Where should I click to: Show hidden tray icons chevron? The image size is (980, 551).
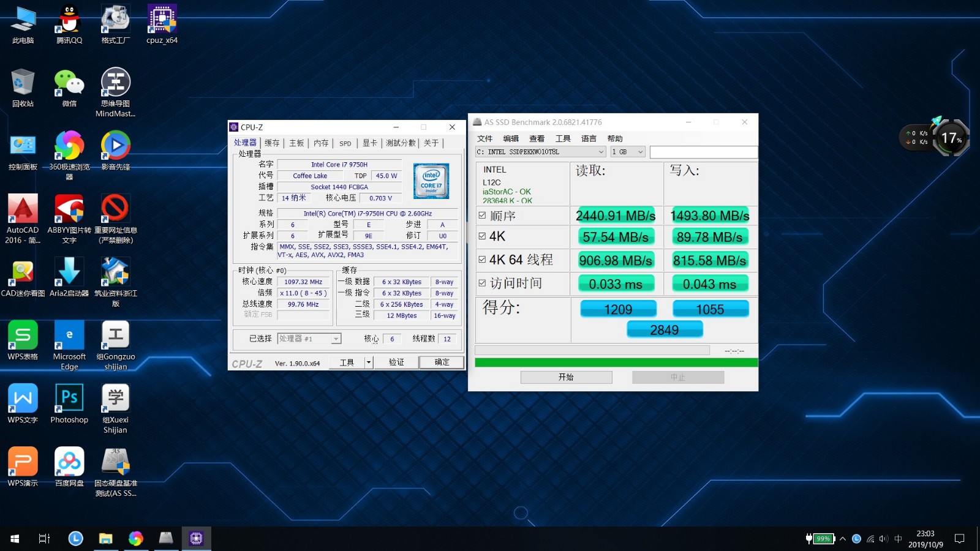843,539
